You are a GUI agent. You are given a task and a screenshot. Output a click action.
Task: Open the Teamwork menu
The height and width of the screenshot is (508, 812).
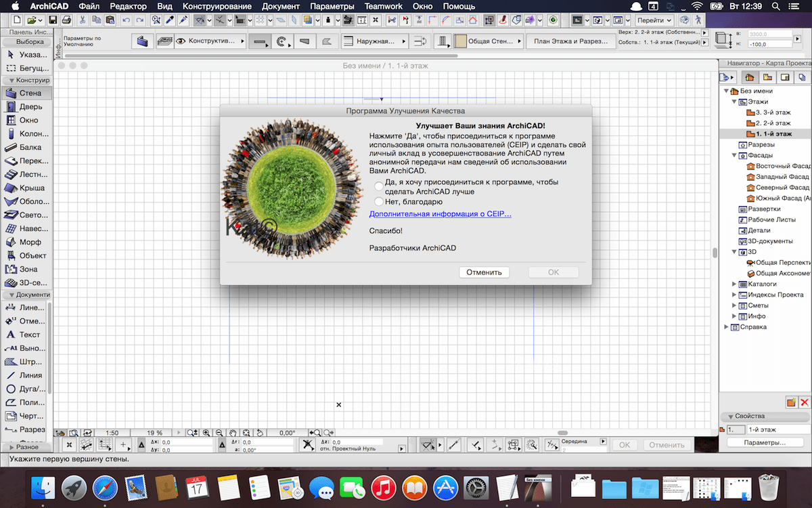pyautogui.click(x=382, y=6)
